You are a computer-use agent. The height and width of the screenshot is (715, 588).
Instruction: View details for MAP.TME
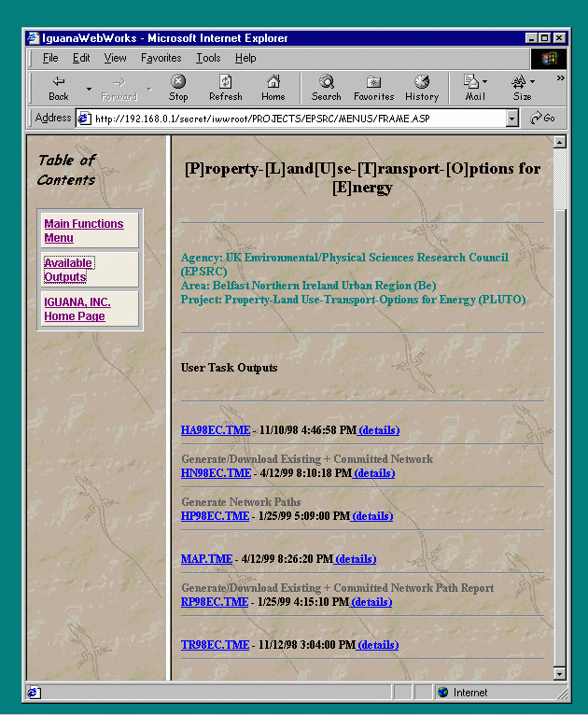click(x=356, y=558)
